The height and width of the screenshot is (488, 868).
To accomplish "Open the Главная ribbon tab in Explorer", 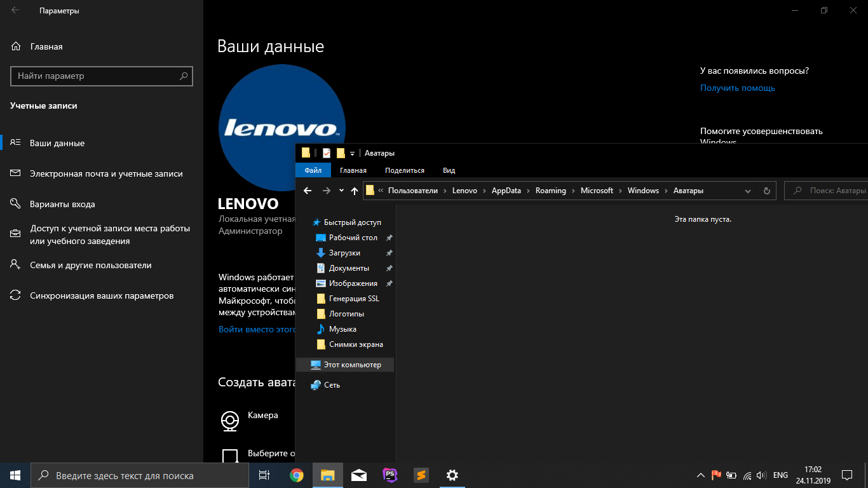I will (353, 170).
